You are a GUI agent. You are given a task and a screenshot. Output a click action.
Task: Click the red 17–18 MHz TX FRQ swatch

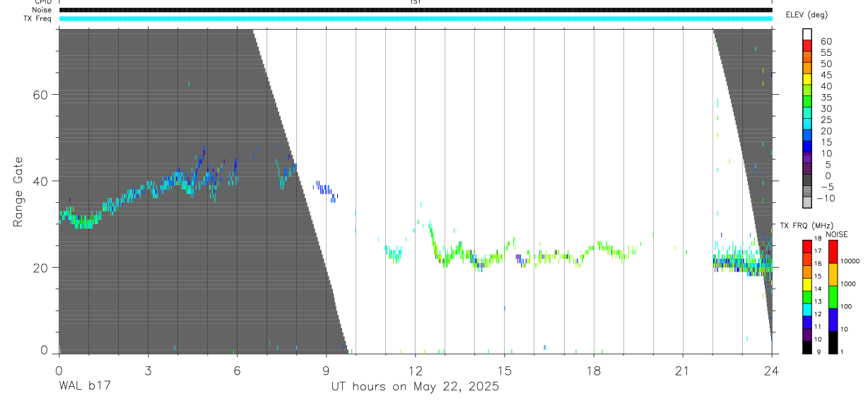pos(807,247)
